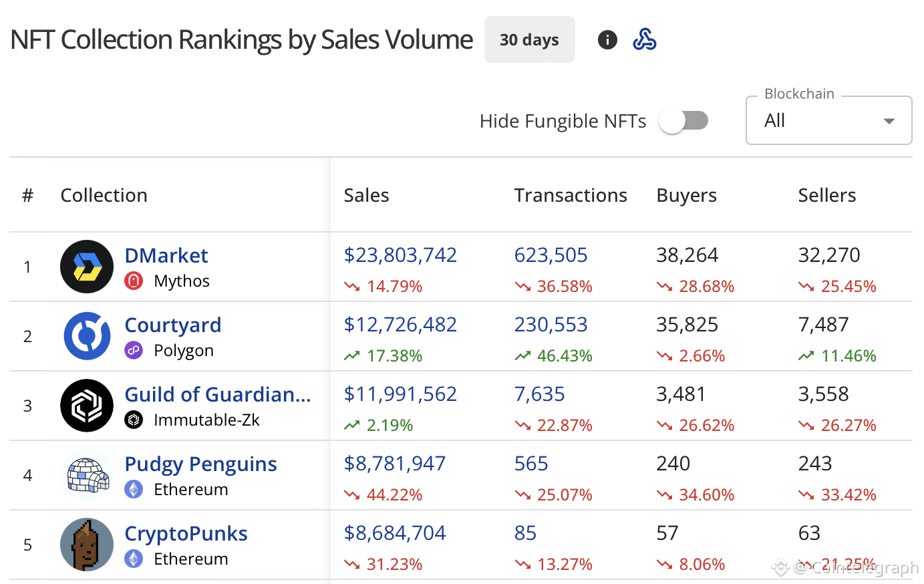The image size is (924, 584).
Task: Click the Courtyard collection logo
Action: coord(87,336)
